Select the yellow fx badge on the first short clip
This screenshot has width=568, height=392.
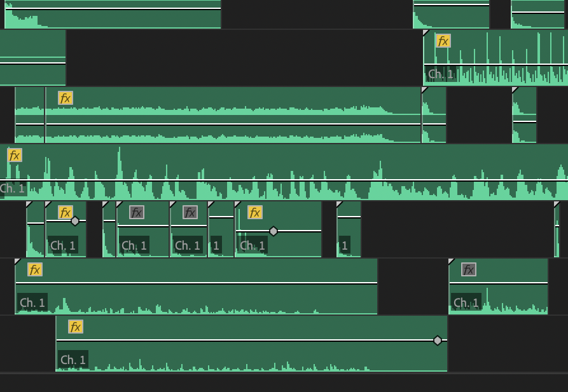65,213
